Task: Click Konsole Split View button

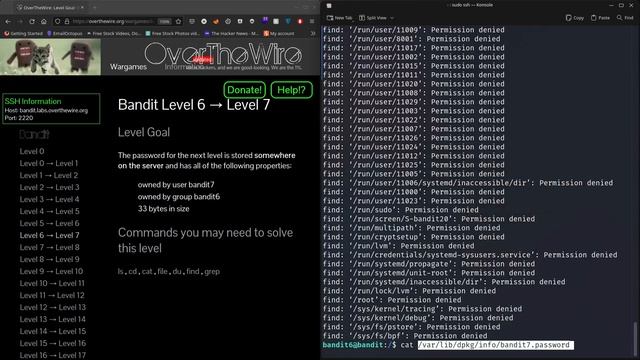Action: (x=373, y=18)
